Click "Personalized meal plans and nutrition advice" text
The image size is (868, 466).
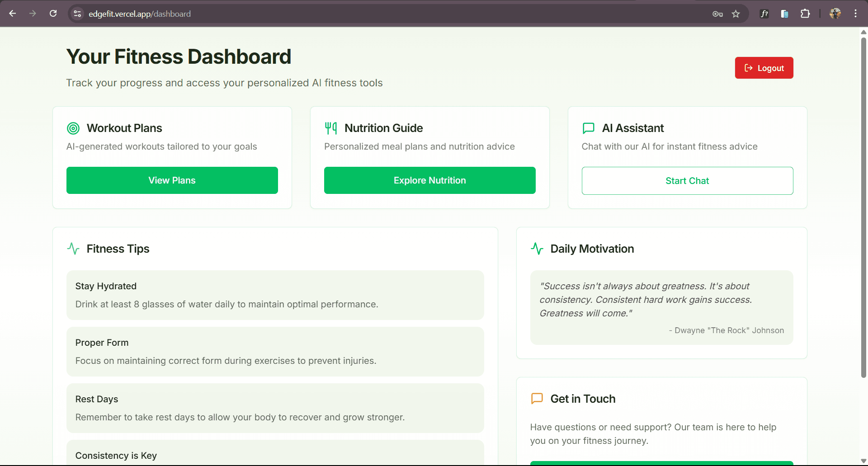point(420,146)
